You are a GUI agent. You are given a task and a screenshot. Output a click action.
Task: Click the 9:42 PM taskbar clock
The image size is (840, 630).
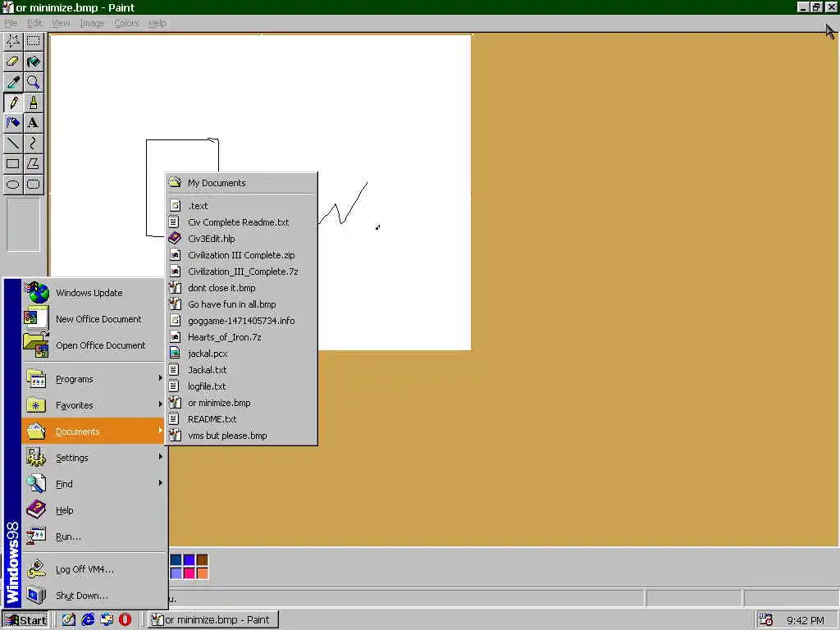tap(806, 620)
